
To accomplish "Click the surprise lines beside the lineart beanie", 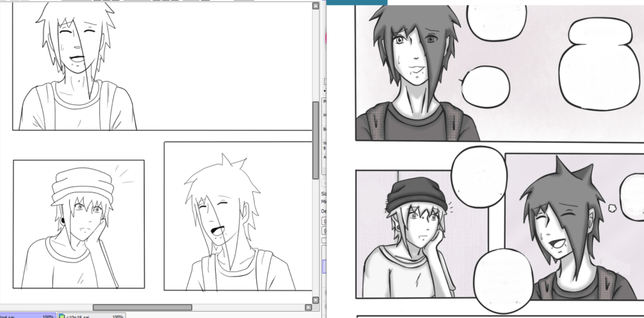I will [126, 175].
